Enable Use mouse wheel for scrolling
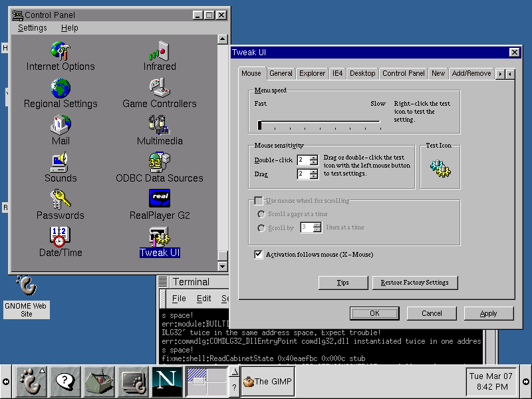 coord(259,201)
